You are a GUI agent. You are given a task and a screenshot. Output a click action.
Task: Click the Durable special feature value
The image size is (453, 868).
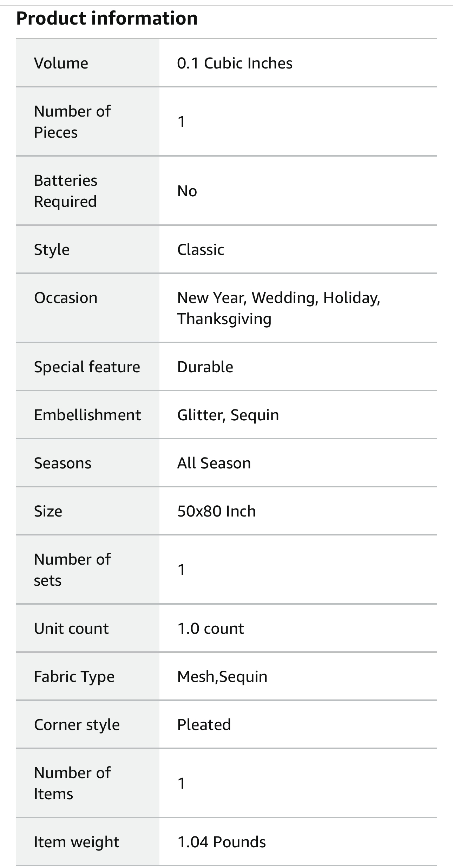(205, 367)
